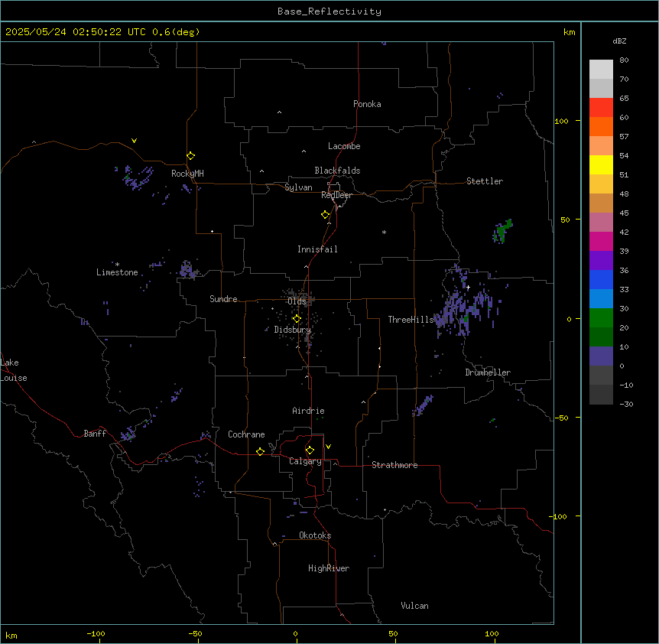
Task: Click the green echo cell south of Stettler
Action: point(502,230)
